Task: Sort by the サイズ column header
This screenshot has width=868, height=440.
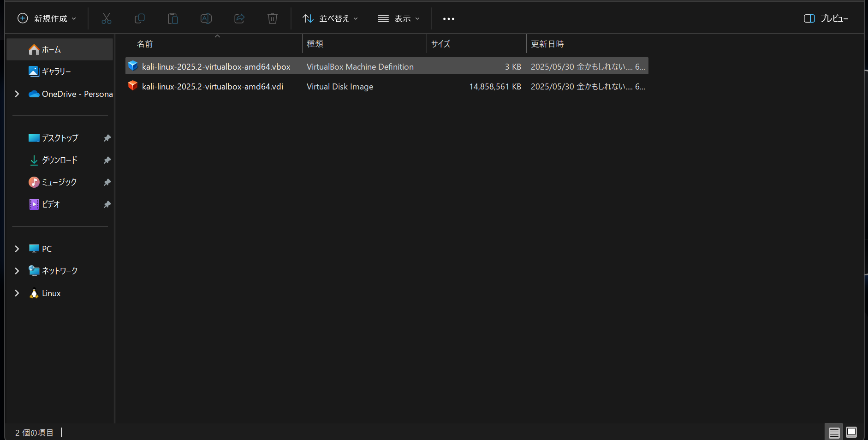Action: 476,44
